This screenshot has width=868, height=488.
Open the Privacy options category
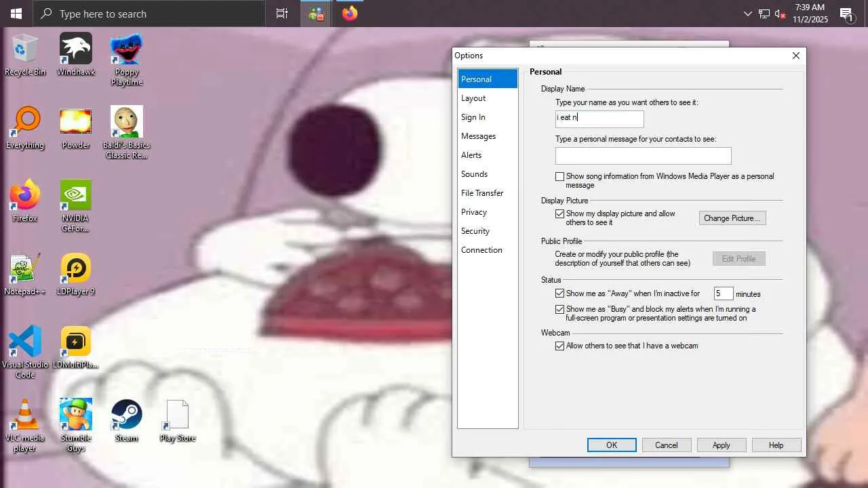point(488,212)
